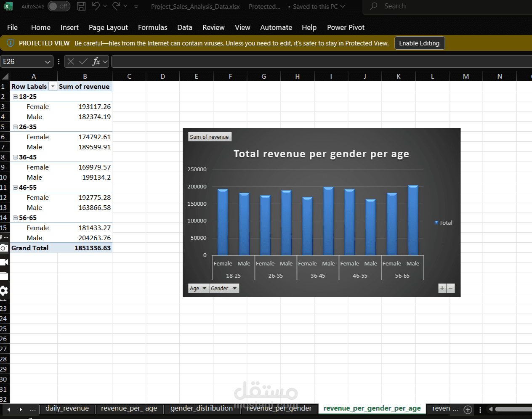Toggle the AutoSave switch
Screen dimensions: 532x419
[x=59, y=6]
